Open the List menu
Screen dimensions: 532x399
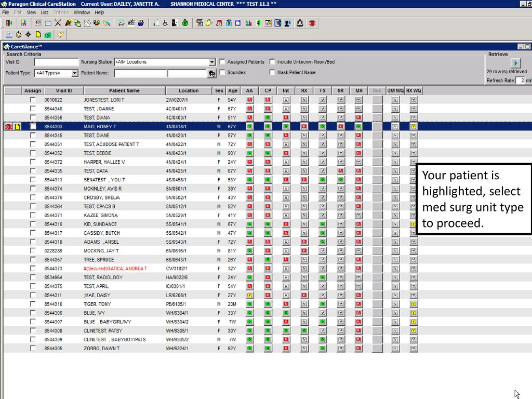click(45, 12)
